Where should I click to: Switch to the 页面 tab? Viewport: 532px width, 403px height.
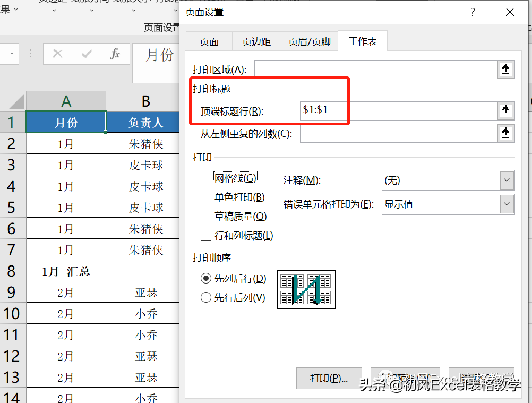pyautogui.click(x=209, y=42)
